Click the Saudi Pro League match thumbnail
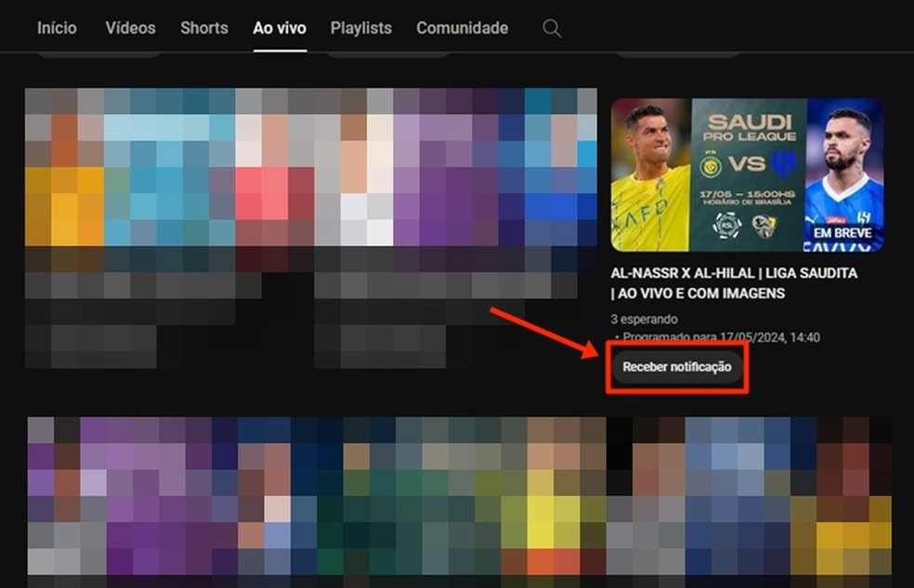 pyautogui.click(x=748, y=170)
